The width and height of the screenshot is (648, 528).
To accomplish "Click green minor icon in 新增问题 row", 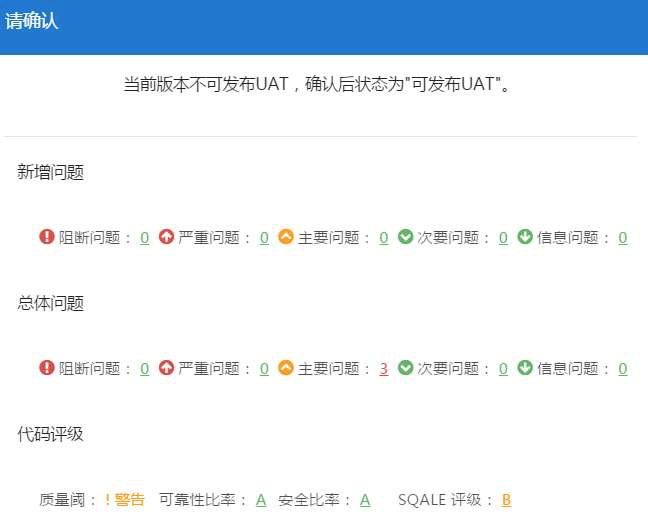I will (x=405, y=237).
